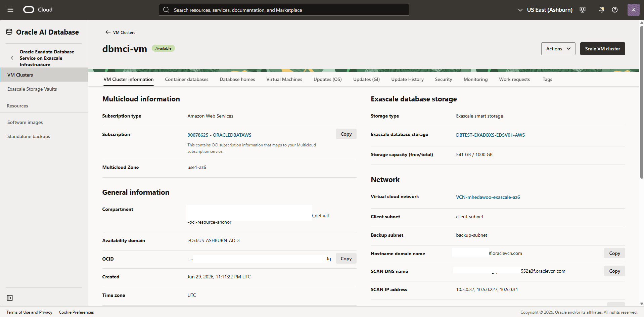Viewport: 644px width, 317px height.
Task: Click the Oracle Cloud logo
Action: point(38,10)
